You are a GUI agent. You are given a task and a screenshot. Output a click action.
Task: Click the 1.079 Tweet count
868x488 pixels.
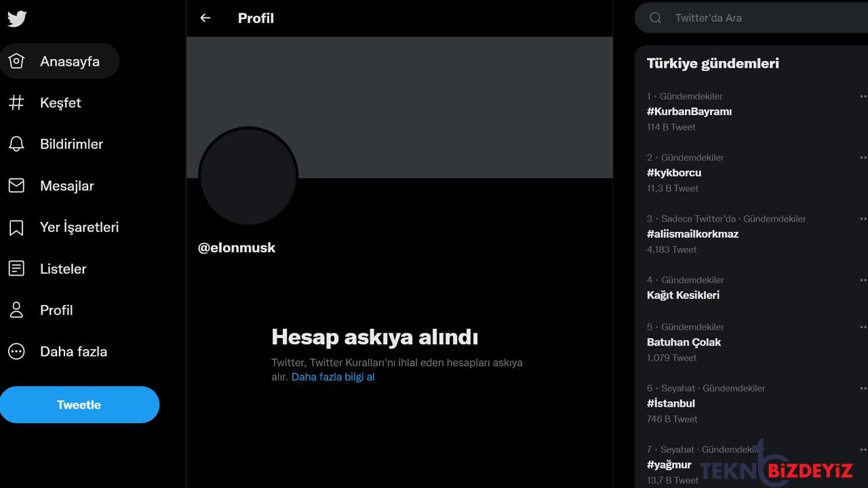click(672, 358)
